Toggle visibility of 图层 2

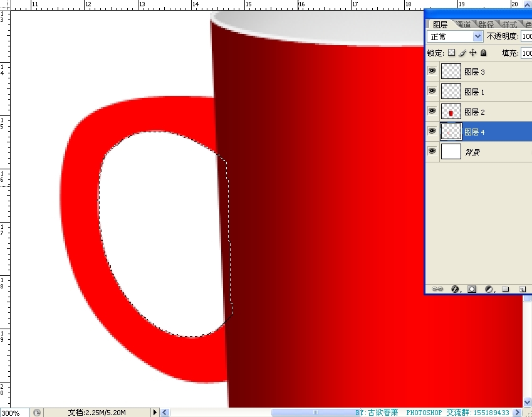(x=432, y=111)
